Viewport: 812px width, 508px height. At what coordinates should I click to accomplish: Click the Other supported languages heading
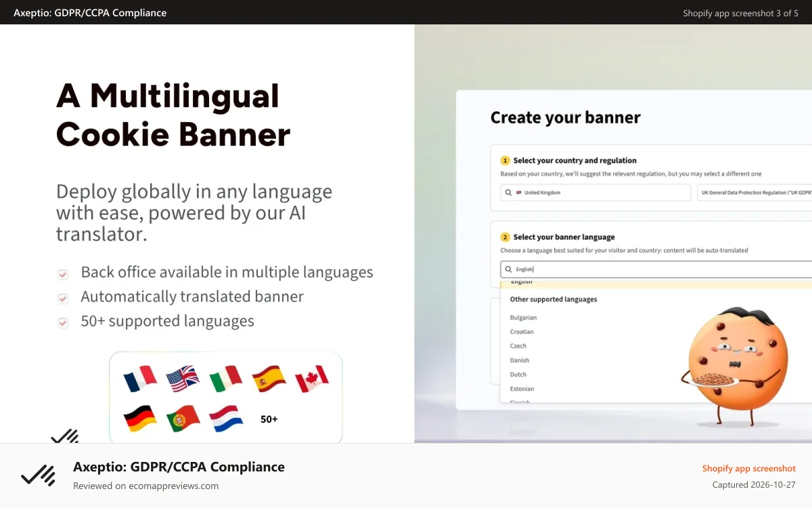point(553,299)
